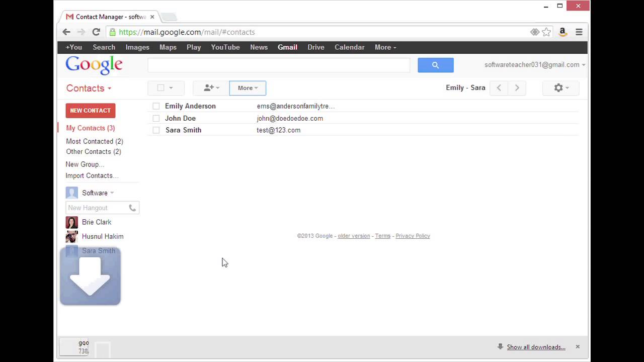Open the Terms link in footer
Screen dimensions: 644x362
pyautogui.click(x=383, y=236)
